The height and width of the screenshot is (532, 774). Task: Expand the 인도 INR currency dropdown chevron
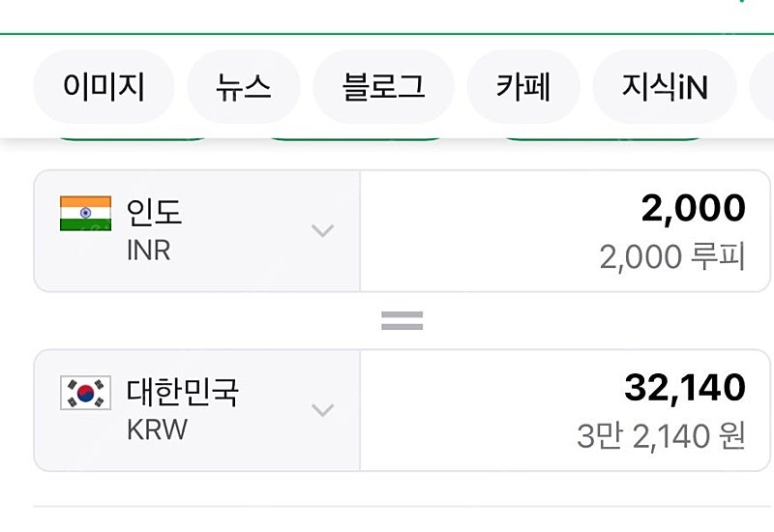click(x=323, y=230)
